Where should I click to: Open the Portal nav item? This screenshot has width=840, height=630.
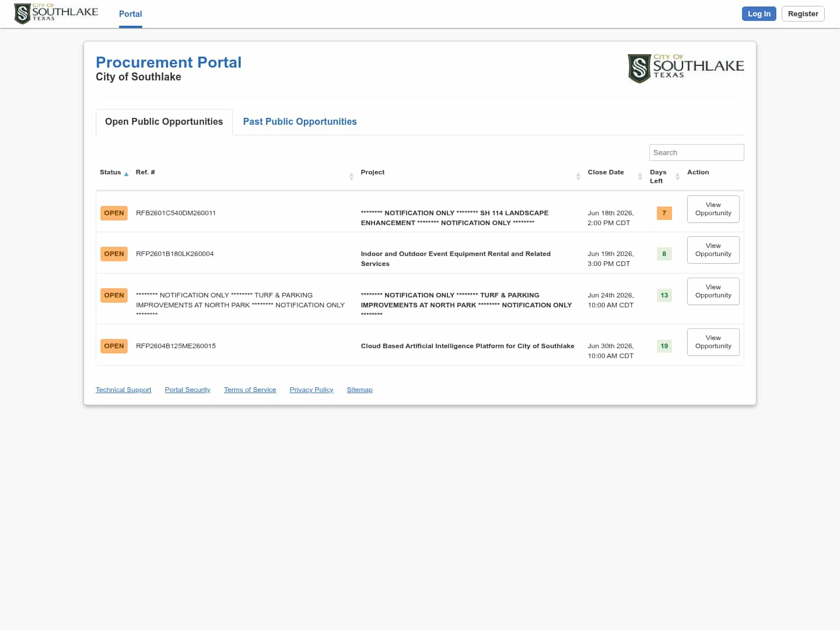click(131, 14)
